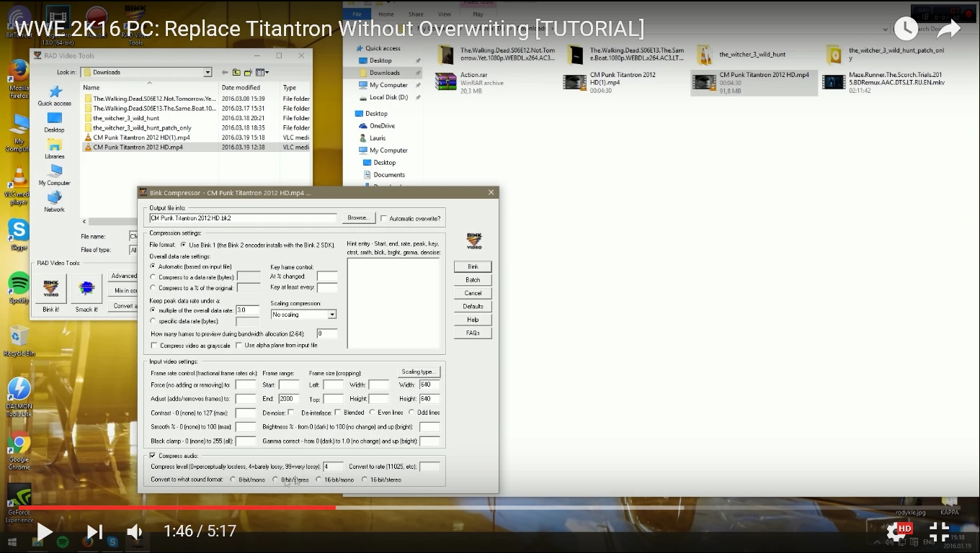Viewport: 980px width, 553px height.
Task: Check Compress video as grayscale
Action: [154, 346]
